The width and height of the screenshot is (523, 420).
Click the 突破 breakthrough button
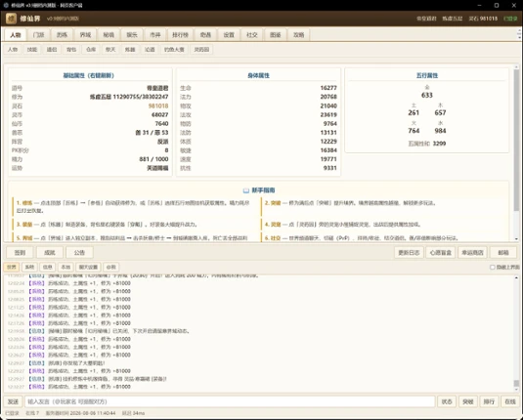[x=468, y=401]
